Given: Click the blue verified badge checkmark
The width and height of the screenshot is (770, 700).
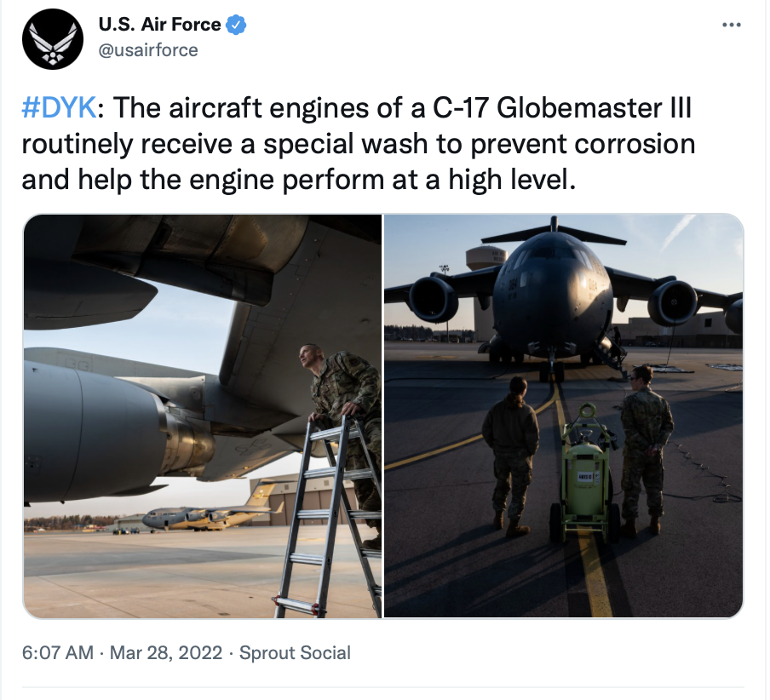Looking at the screenshot, I should click(x=236, y=25).
